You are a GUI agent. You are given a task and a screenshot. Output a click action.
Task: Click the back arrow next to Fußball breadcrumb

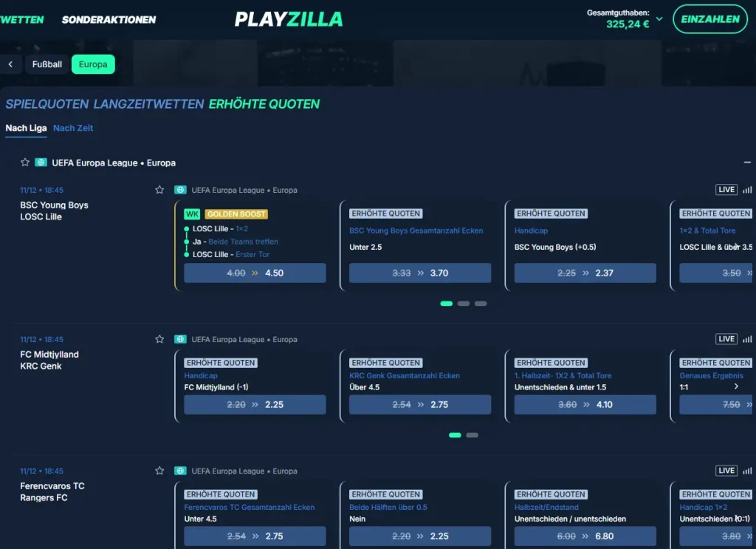point(11,64)
